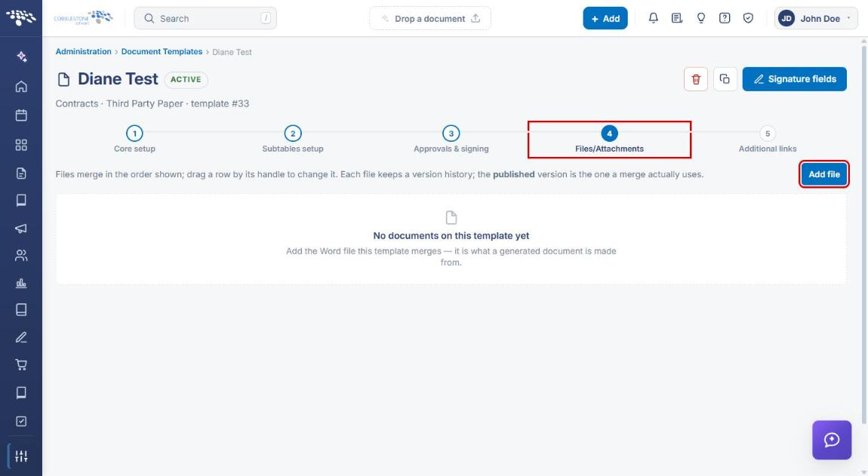Open the question mark help icon

tap(724, 18)
